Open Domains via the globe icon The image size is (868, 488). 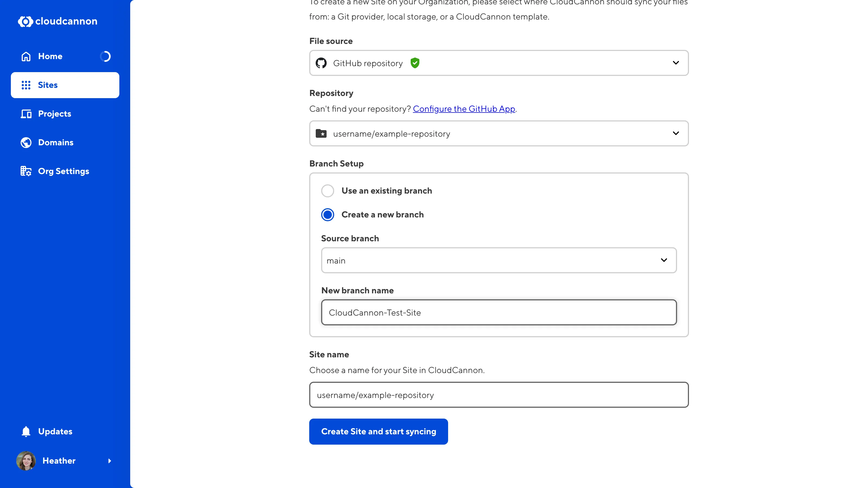25,142
